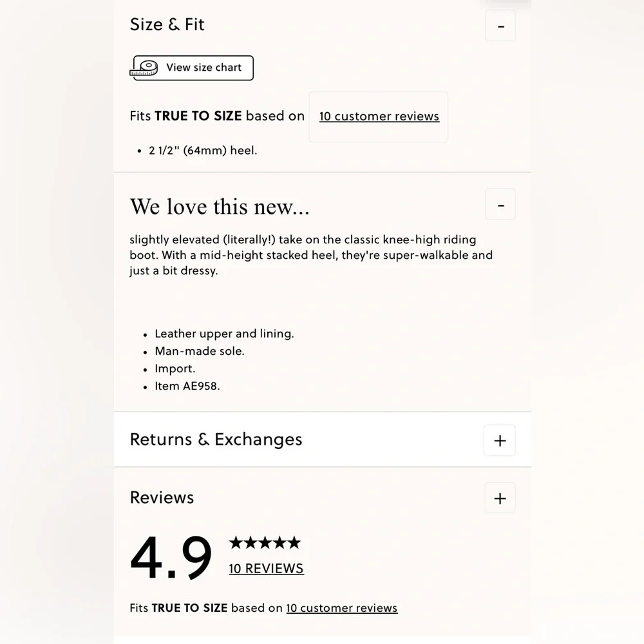Click the Leather upper and lining bullet
Screen dimensions: 644x644
[x=224, y=334]
